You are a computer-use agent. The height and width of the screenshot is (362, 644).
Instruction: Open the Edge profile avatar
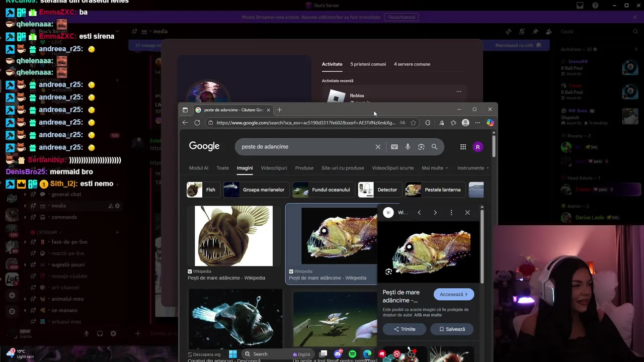pos(465,123)
